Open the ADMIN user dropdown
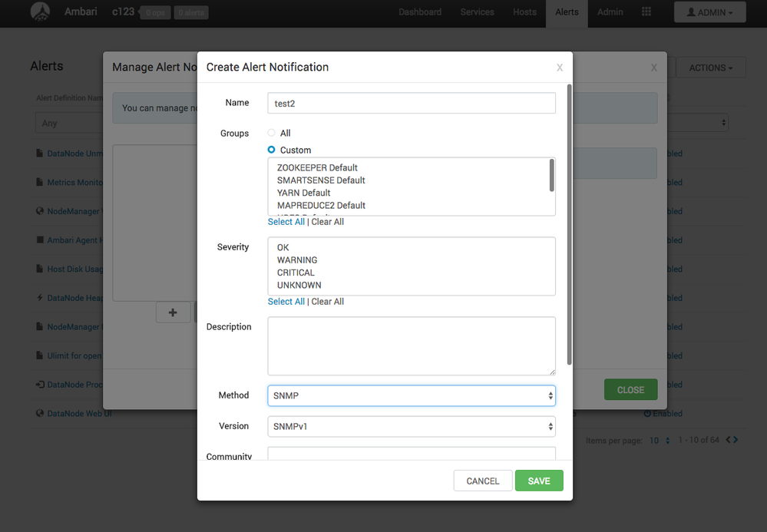767x532 pixels. coord(709,12)
